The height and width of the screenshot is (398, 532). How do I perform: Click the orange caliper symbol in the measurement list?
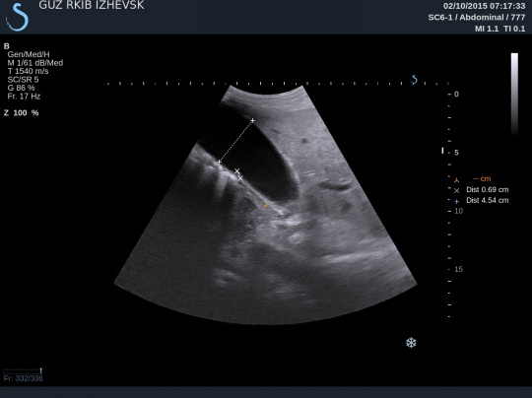click(457, 180)
